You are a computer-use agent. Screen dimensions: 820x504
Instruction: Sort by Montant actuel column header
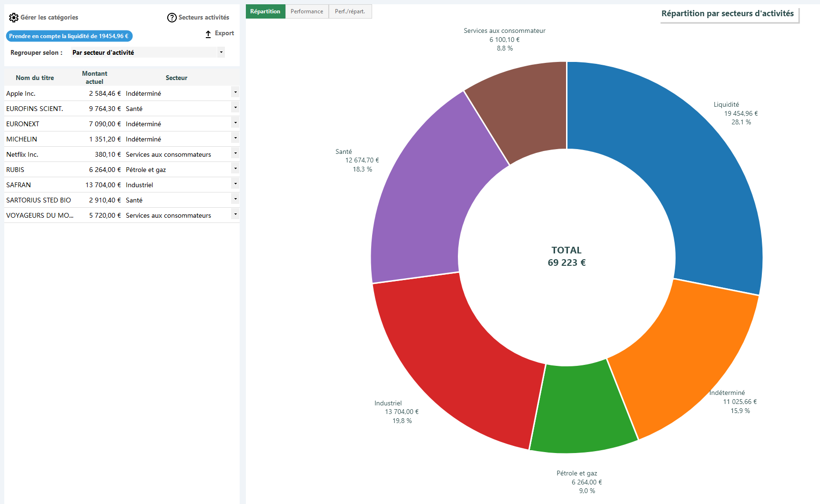click(x=94, y=78)
